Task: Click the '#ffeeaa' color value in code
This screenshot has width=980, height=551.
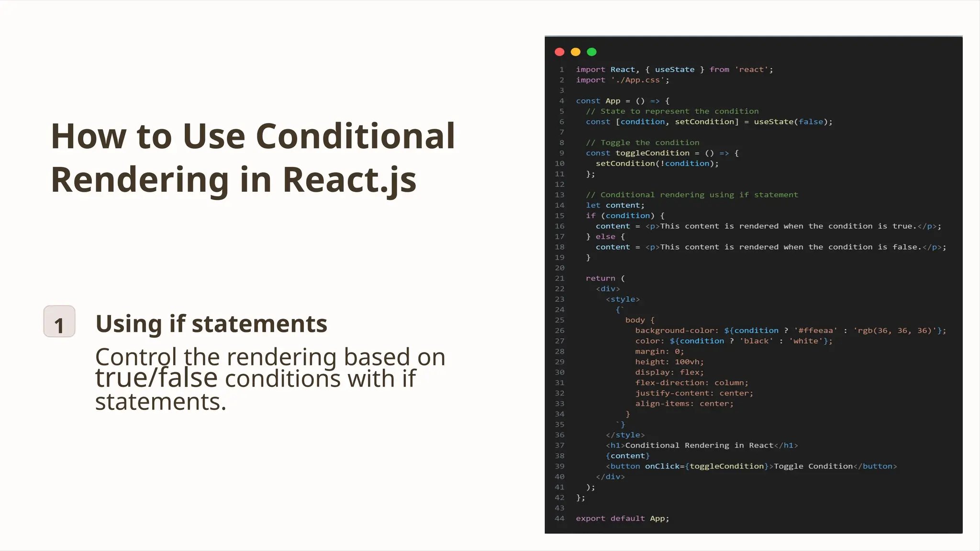Action: 815,331
